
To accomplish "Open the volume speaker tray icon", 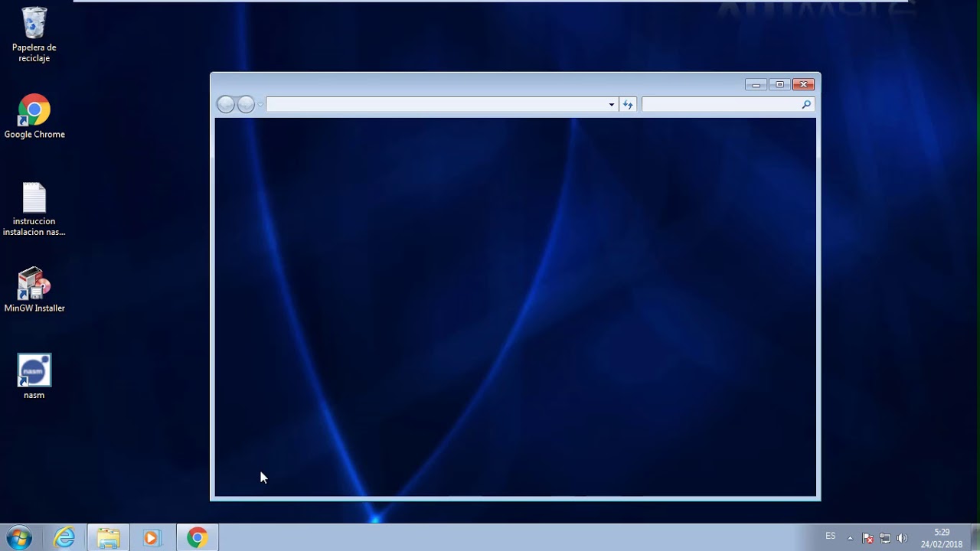I will pos(902,538).
